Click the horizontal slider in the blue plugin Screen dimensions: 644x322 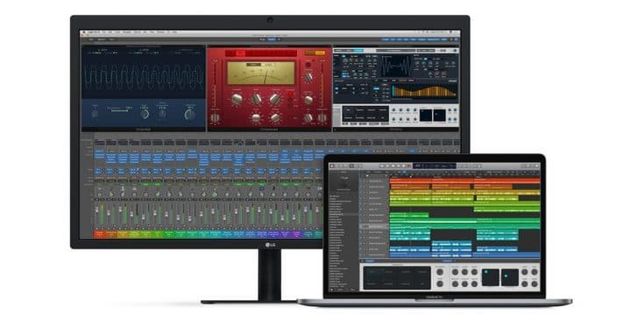(119, 111)
